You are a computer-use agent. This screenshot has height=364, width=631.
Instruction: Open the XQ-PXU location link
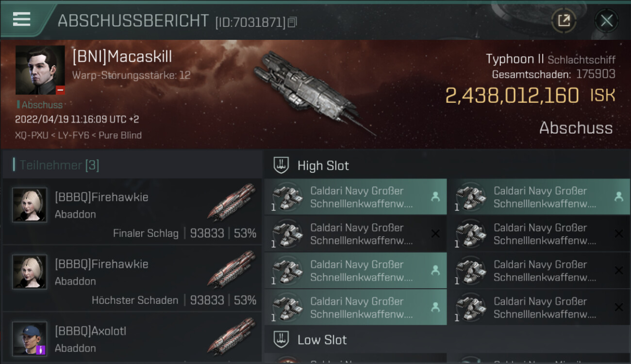click(x=31, y=135)
